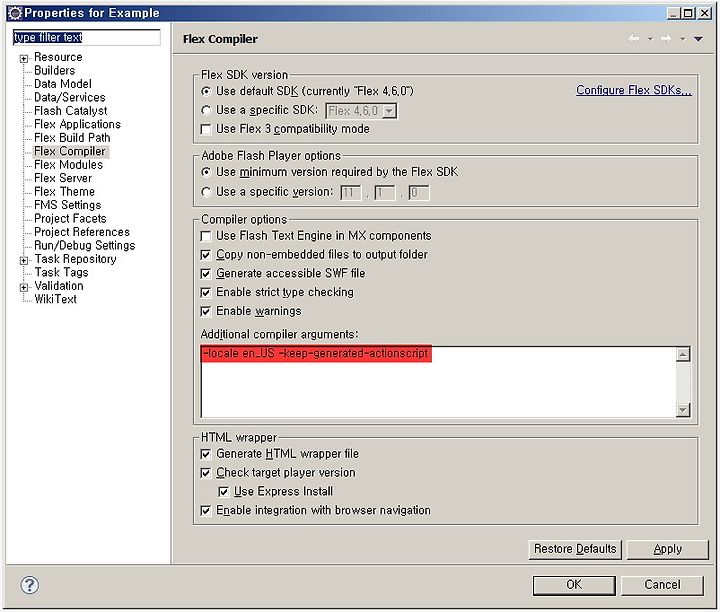Click the type filter text field
720x612 pixels.
pyautogui.click(x=86, y=37)
